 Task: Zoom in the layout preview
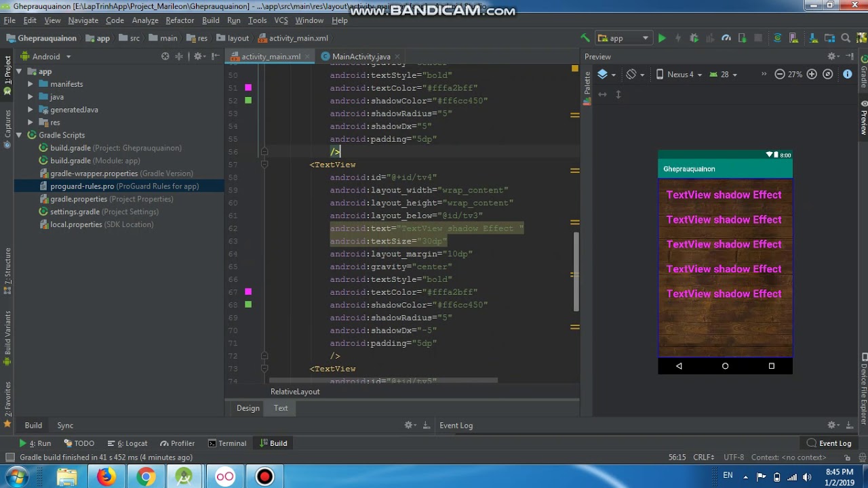click(x=812, y=75)
